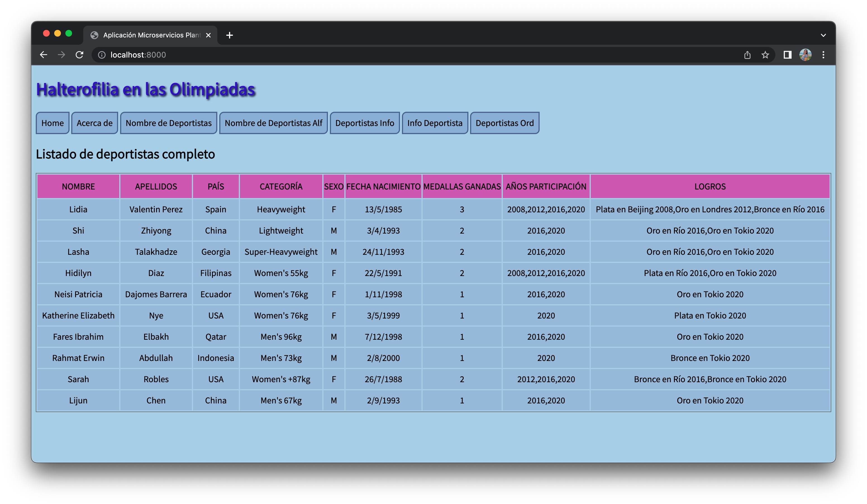Screen dimensions: 867x504
Task: Click the browser forward arrow
Action: (x=61, y=55)
